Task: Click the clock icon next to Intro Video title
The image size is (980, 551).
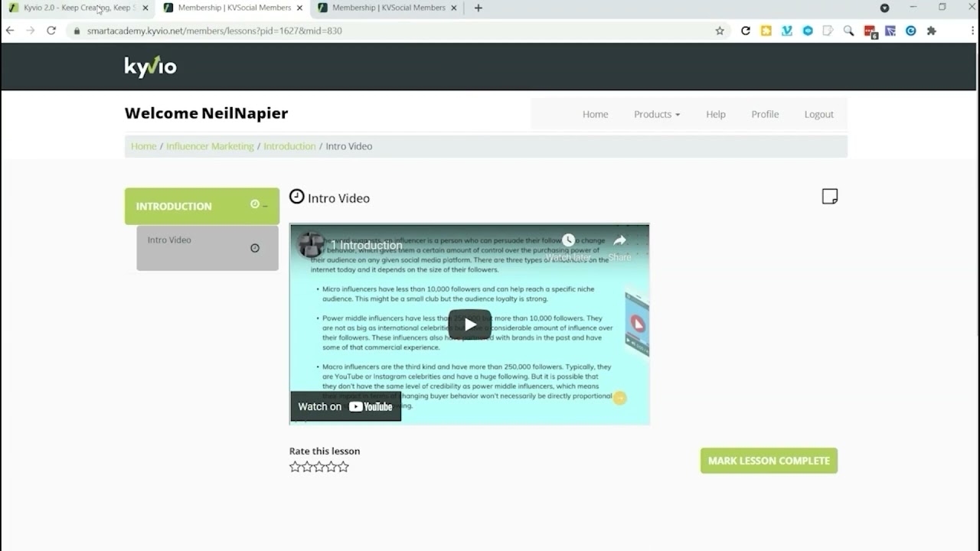Action: coord(296,197)
